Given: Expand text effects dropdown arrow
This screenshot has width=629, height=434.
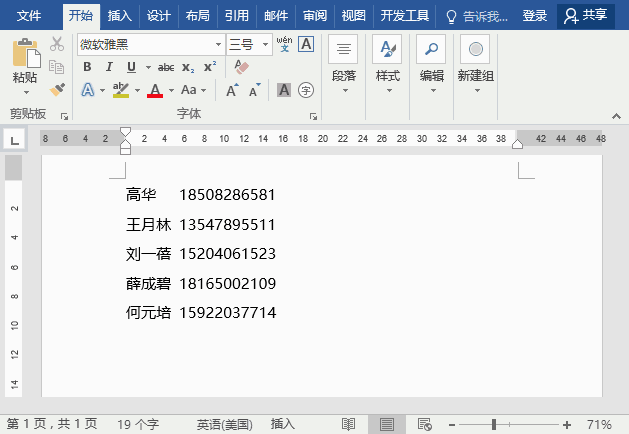Looking at the screenshot, I should point(102,90).
